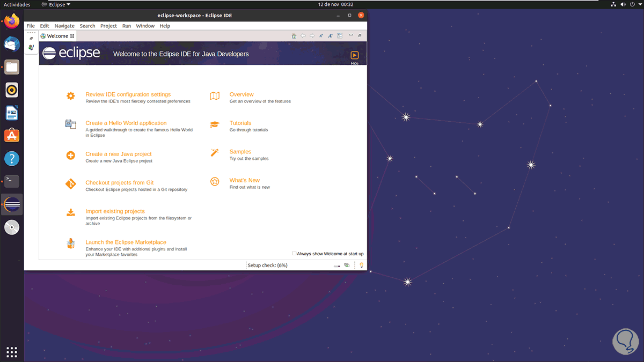Open the Help menu

165,26
